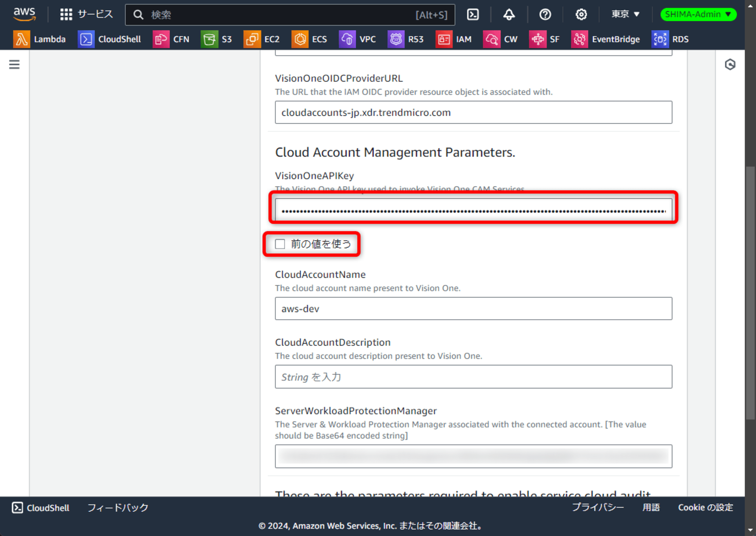Click the scrollbar up arrow
The width and height of the screenshot is (756, 536).
(x=750, y=5)
